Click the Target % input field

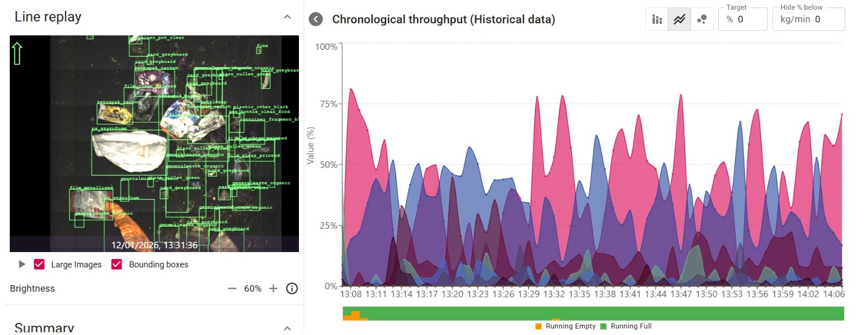pos(749,20)
